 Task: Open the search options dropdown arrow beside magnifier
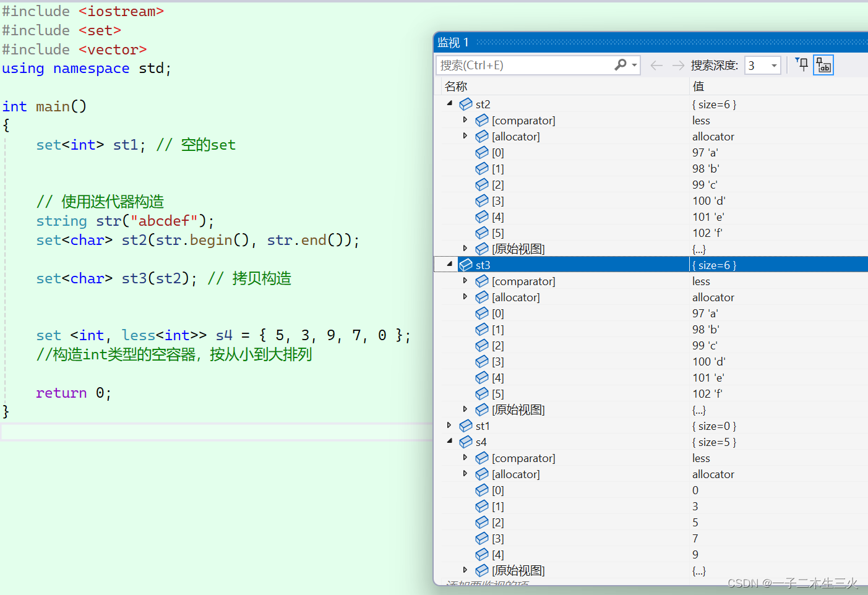[x=634, y=65]
